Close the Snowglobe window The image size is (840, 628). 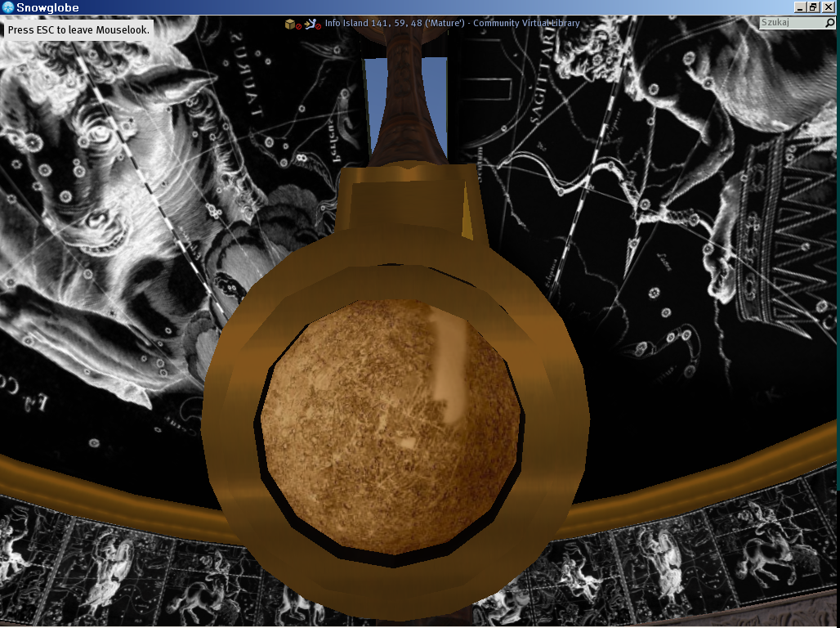point(829,7)
